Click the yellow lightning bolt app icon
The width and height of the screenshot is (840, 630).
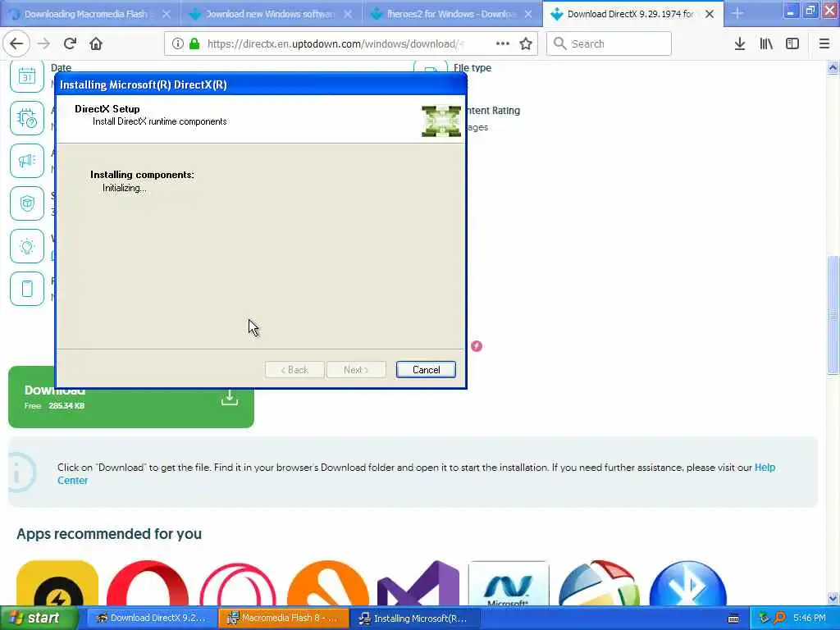pyautogui.click(x=57, y=583)
